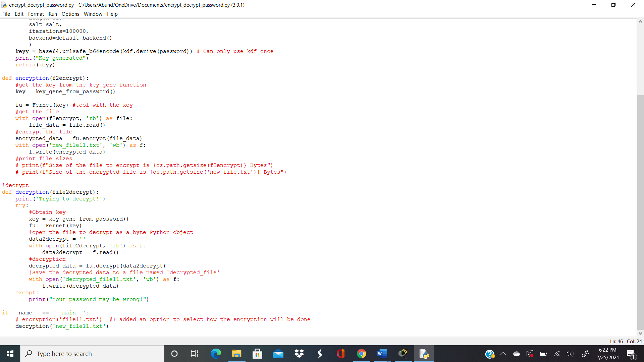Select the Options menu
The width and height of the screenshot is (644, 362).
pos(70,14)
